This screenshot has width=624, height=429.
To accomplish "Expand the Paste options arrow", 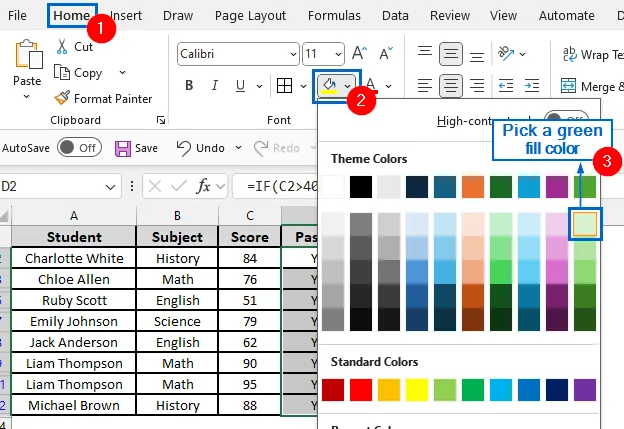I will point(26,96).
